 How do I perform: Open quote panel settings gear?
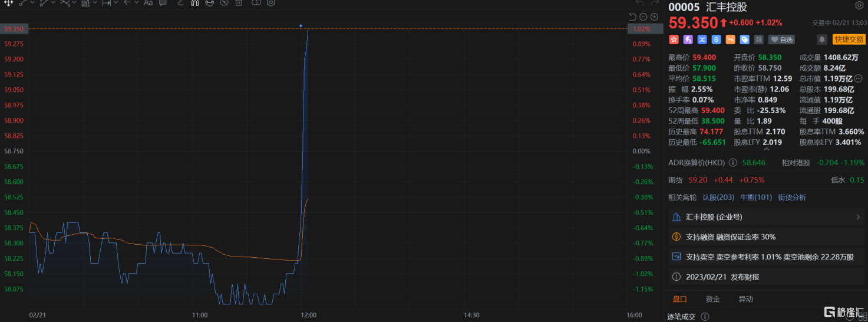pyautogui.click(x=859, y=6)
